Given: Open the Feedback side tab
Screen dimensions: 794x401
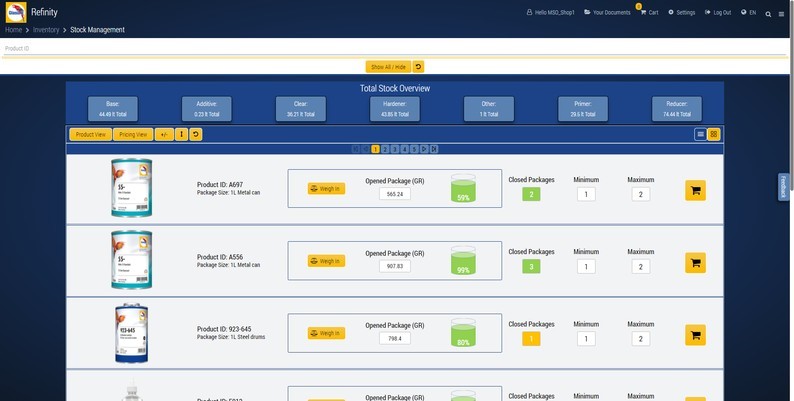Looking at the screenshot, I should (x=783, y=187).
